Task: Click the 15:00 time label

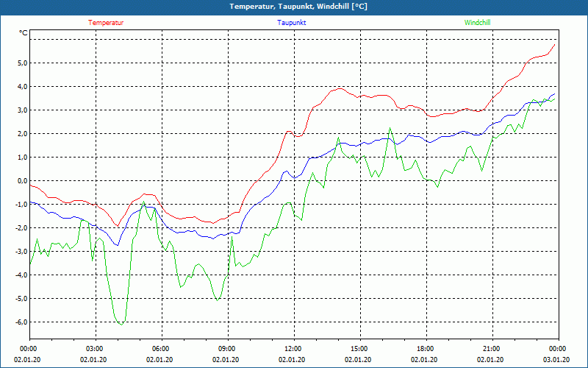Action: (359, 349)
